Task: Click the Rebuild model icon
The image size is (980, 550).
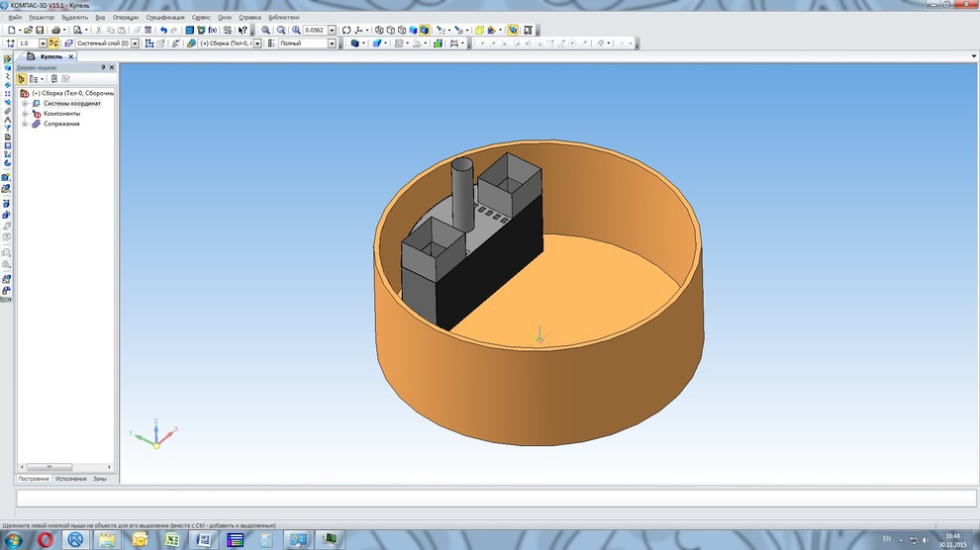Action: click(x=228, y=31)
